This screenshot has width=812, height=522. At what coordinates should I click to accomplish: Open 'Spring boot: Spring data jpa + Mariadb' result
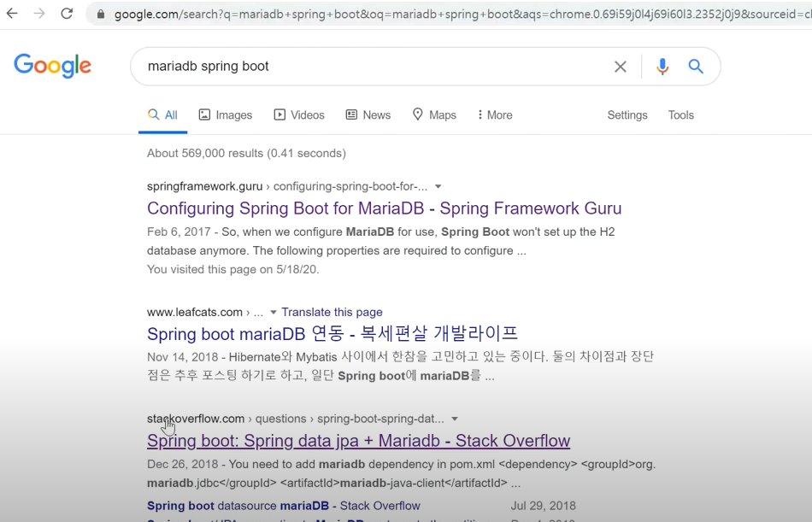tap(358, 441)
